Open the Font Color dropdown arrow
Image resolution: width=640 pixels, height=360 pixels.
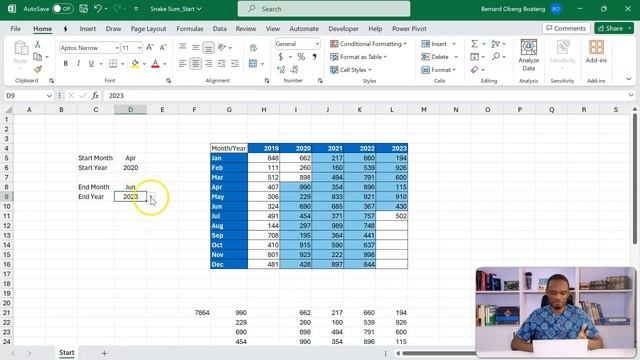tap(165, 64)
